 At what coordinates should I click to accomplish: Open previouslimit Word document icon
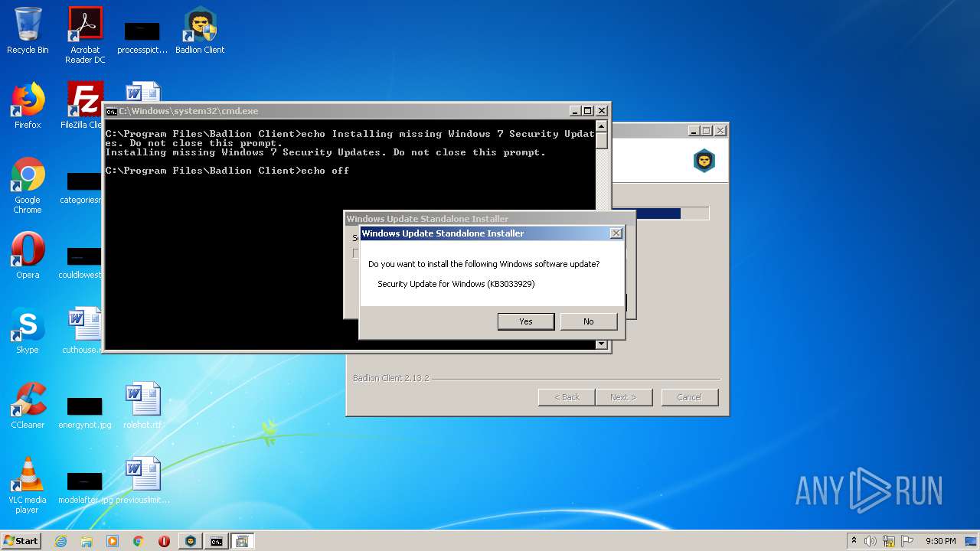(x=142, y=481)
